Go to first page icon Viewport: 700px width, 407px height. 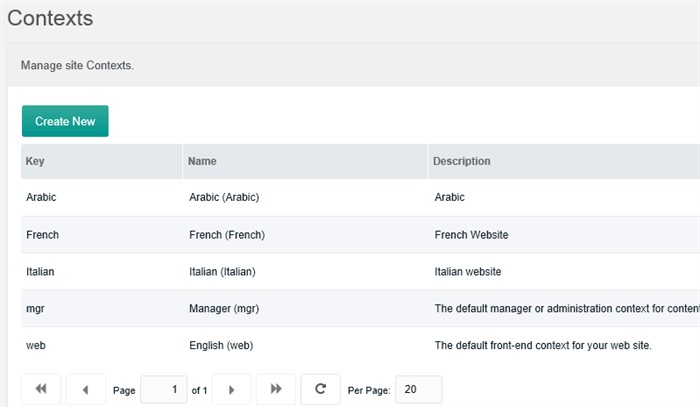point(41,389)
